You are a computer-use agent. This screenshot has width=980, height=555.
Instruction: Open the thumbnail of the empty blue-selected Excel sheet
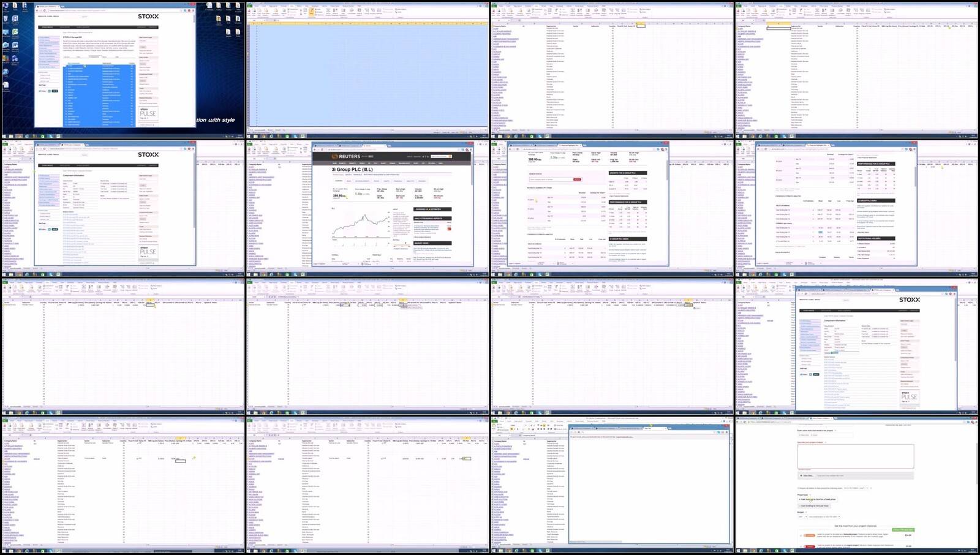(x=367, y=69)
